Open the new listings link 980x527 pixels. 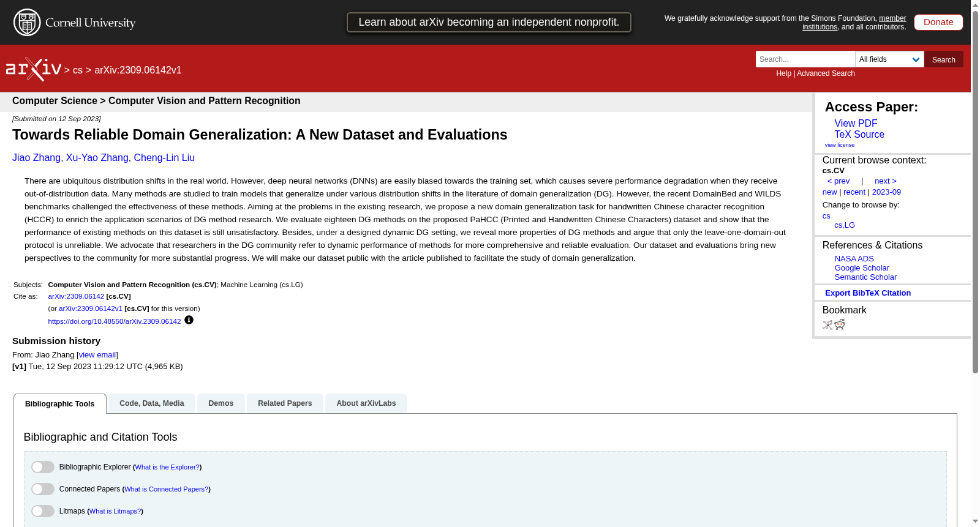point(829,192)
